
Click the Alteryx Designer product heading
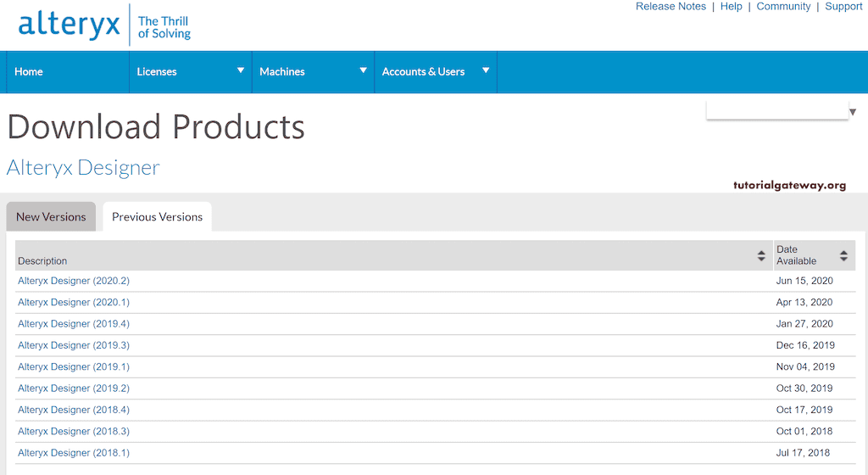click(x=83, y=168)
